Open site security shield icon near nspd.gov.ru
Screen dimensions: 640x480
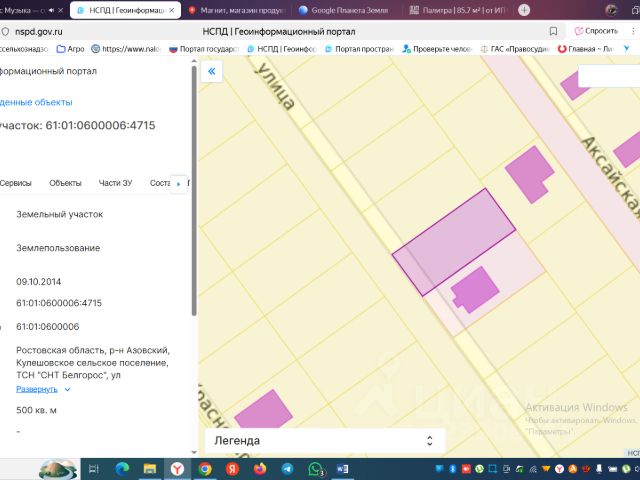click(x=5, y=31)
